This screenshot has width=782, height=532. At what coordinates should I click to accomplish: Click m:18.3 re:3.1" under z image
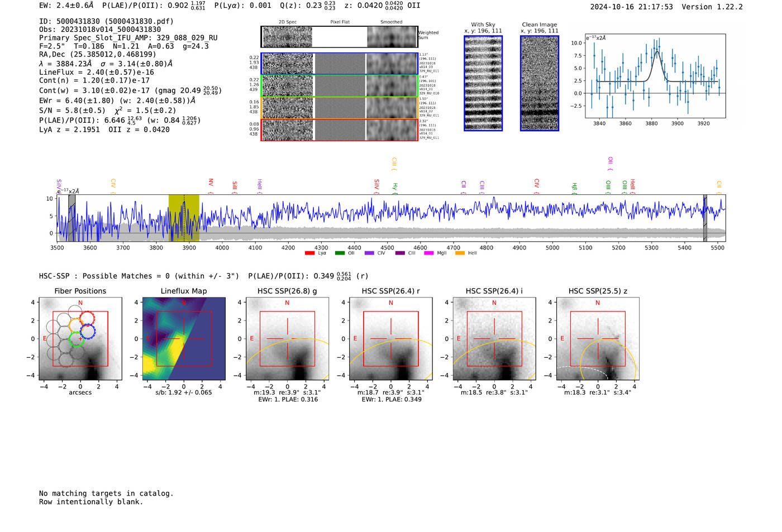pos(598,392)
